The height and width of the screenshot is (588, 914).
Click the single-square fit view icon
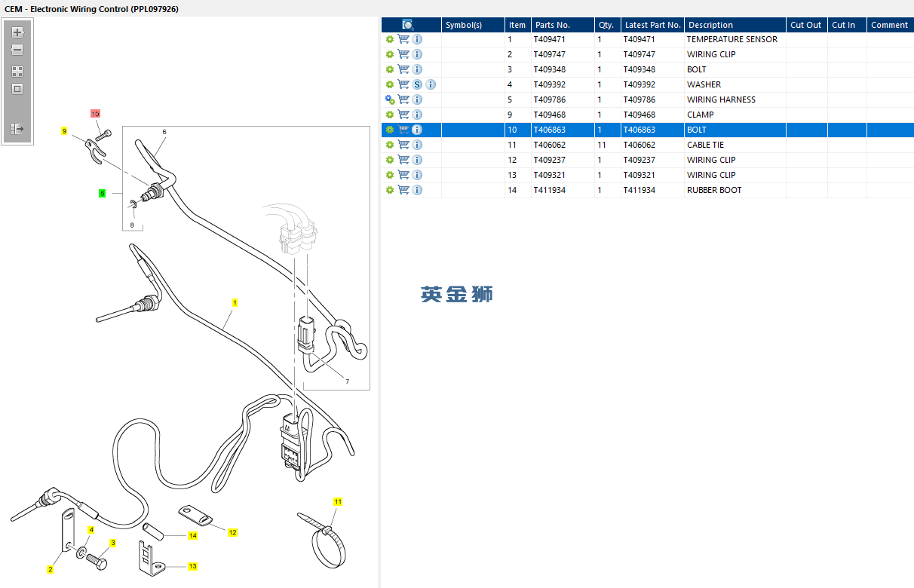[x=17, y=89]
